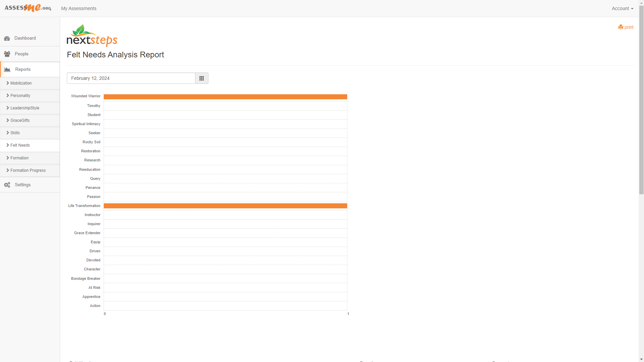
Task: Select the Skills report entry
Action: [x=30, y=133]
